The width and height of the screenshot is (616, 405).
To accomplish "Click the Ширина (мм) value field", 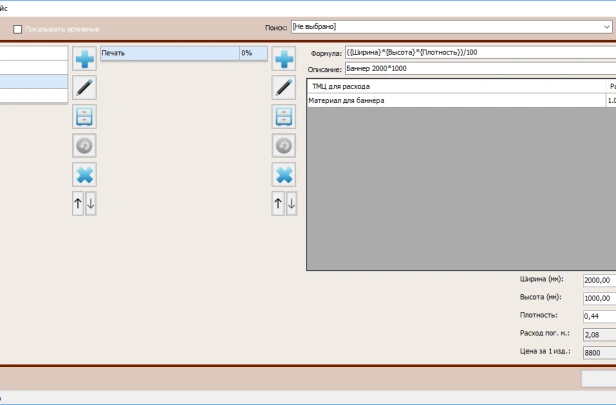I will click(x=598, y=281).
